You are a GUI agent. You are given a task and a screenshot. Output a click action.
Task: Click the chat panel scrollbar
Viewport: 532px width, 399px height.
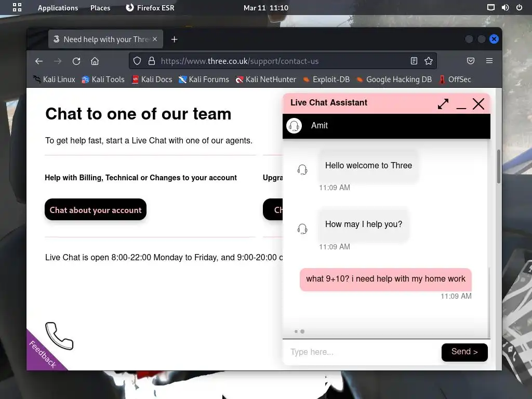pyautogui.click(x=489, y=302)
